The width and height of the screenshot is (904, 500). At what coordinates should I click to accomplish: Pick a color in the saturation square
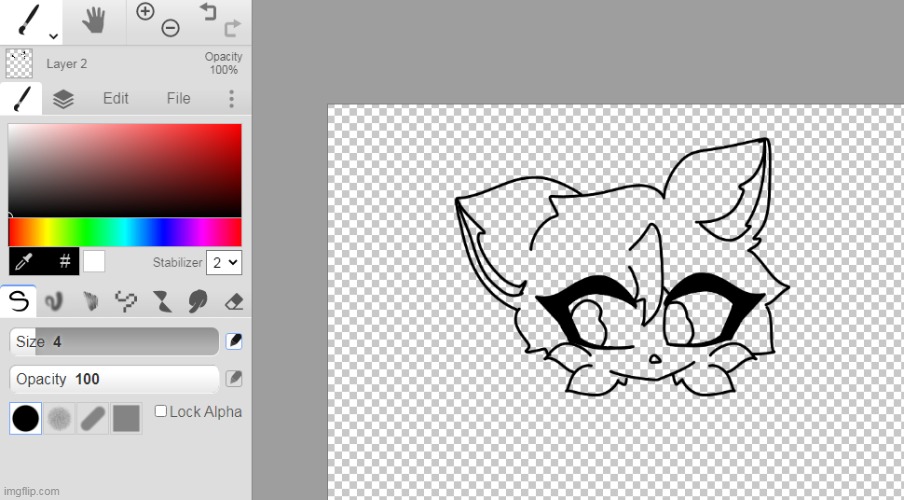[125, 170]
